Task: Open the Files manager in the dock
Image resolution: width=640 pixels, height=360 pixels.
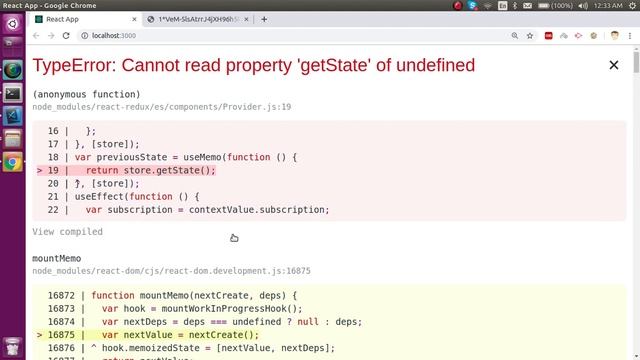Action: 13,139
